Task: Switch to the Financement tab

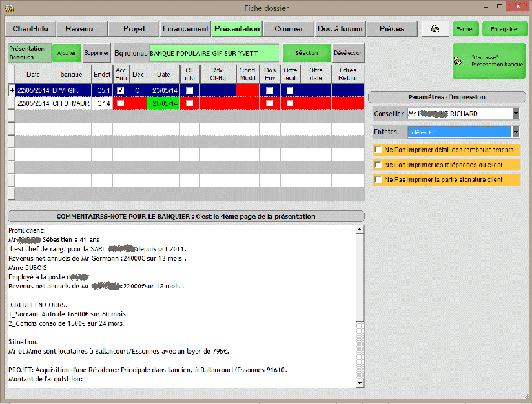Action: point(185,29)
